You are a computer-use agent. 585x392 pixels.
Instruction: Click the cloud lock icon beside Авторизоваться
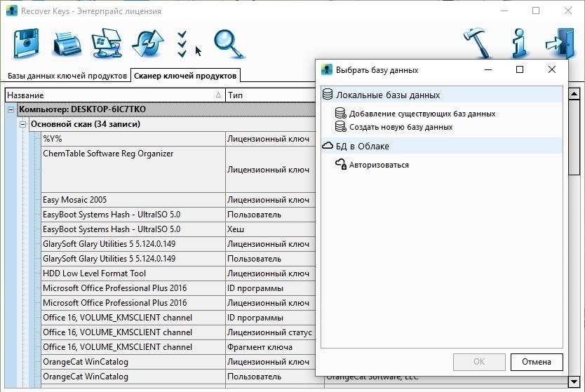pos(341,164)
